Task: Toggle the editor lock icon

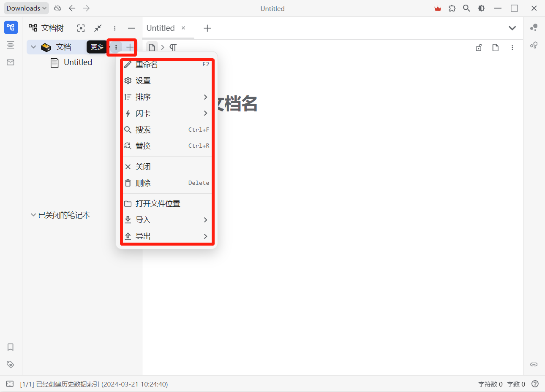Action: pos(479,48)
